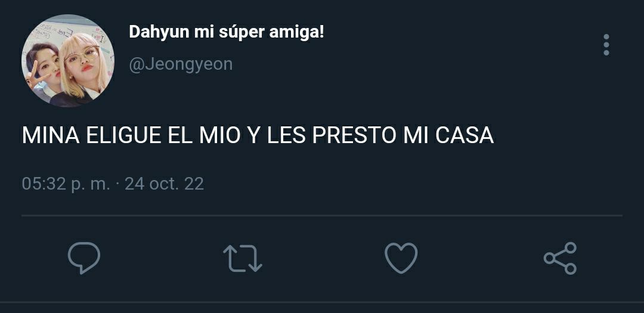Click the date 24 oct. 22
This screenshot has height=313, width=644.
pos(165,184)
